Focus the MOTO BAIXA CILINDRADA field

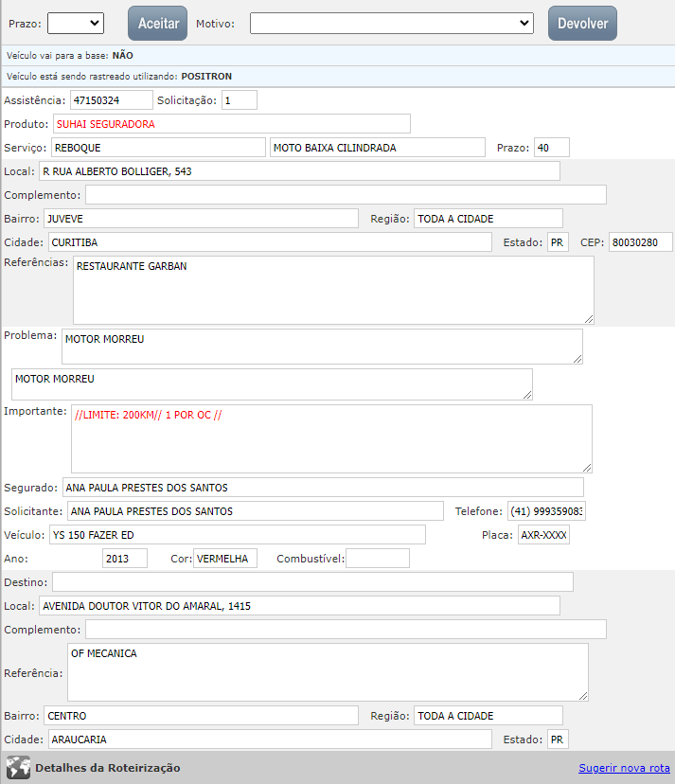[378, 148]
